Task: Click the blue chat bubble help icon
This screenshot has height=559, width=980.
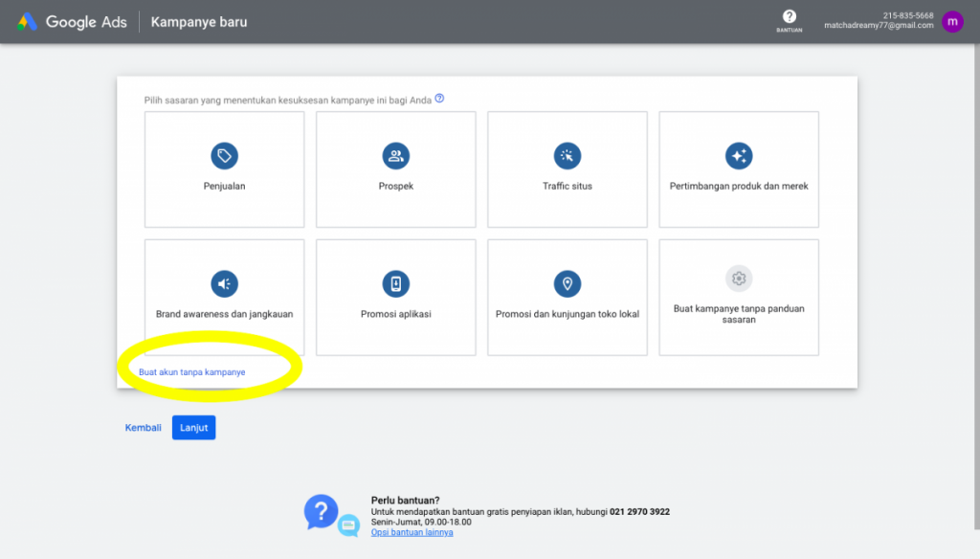Action: tap(322, 510)
